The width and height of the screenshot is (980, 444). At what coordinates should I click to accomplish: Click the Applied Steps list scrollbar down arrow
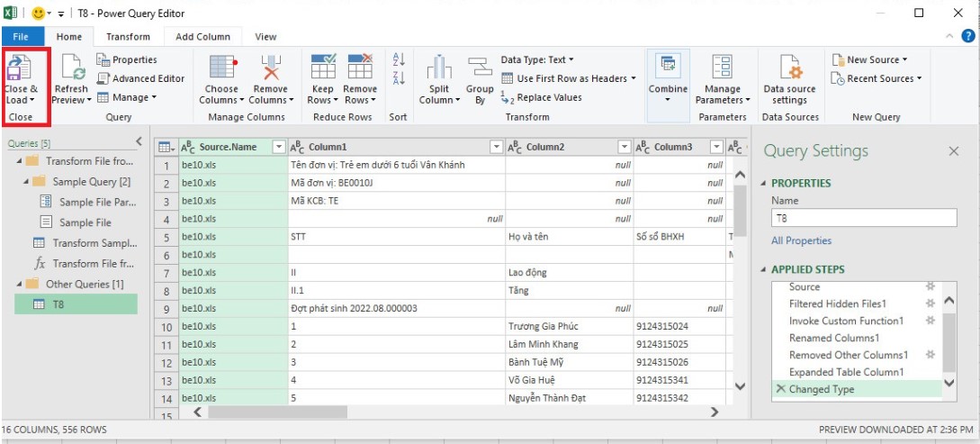coord(949,383)
